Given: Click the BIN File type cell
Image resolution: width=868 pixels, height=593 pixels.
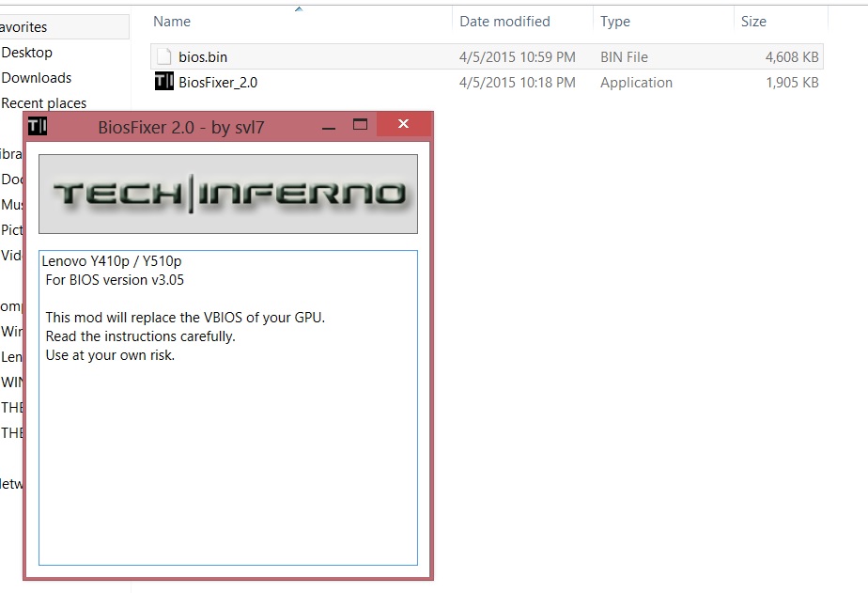Looking at the screenshot, I should (x=624, y=57).
